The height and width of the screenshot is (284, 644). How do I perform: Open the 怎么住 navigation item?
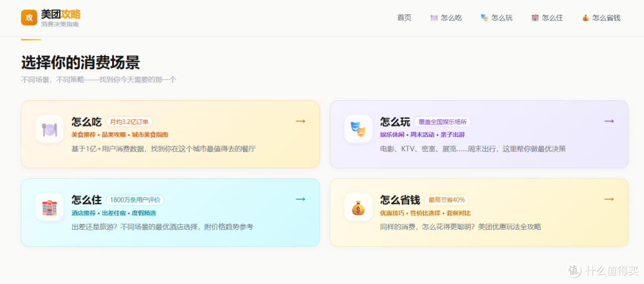pyautogui.click(x=547, y=18)
